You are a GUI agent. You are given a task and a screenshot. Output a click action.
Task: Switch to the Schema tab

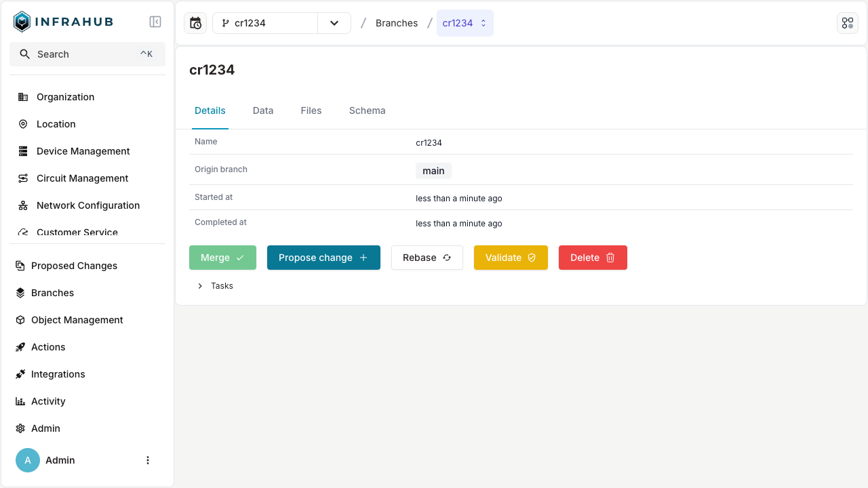tap(367, 110)
